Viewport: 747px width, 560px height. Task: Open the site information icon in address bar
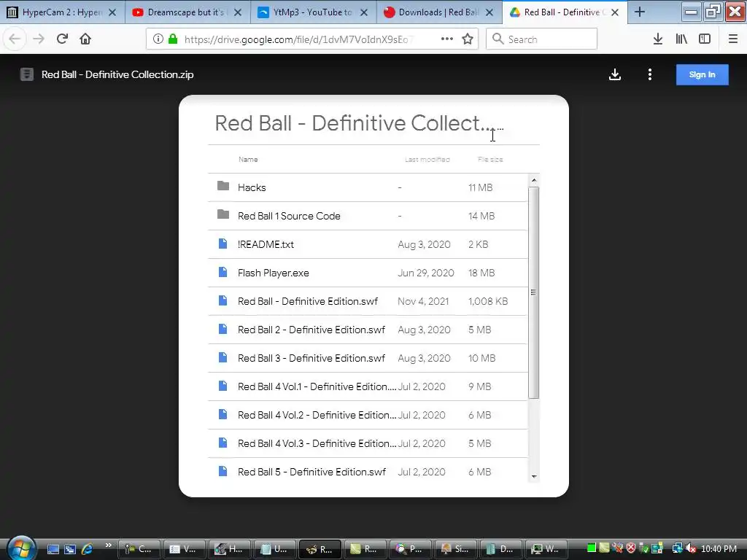(x=158, y=39)
